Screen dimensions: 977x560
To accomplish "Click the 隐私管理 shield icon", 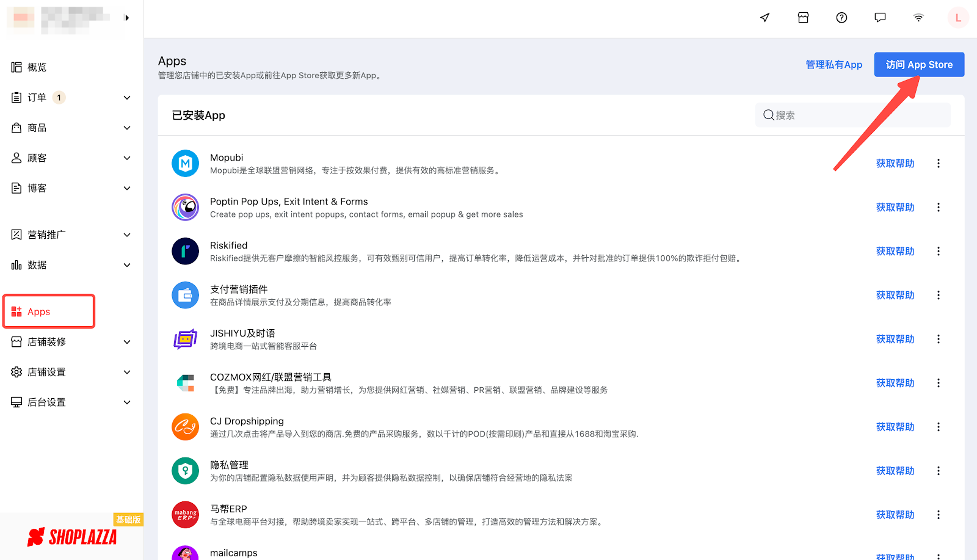I will [x=185, y=471].
